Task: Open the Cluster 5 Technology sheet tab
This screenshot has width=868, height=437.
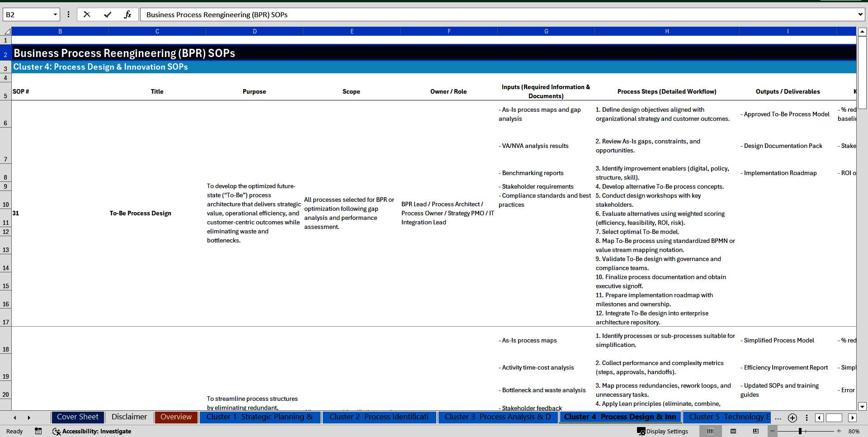Action: 726,417
